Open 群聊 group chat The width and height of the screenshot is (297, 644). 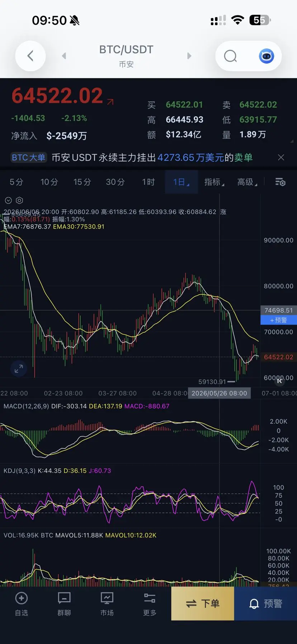[64, 603]
